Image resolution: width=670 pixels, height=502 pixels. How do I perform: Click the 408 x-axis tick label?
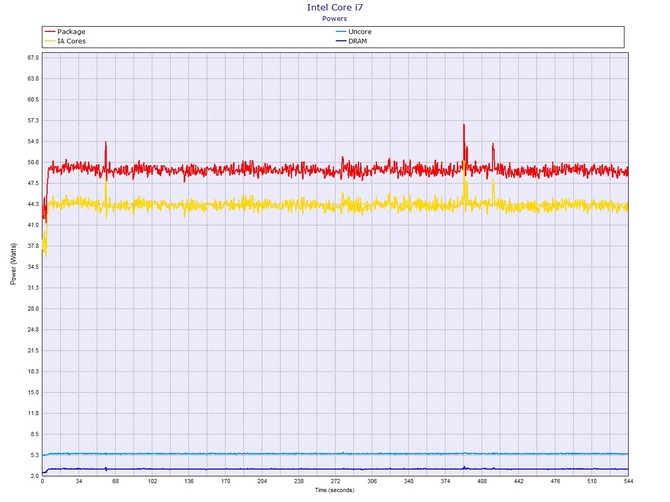point(482,481)
